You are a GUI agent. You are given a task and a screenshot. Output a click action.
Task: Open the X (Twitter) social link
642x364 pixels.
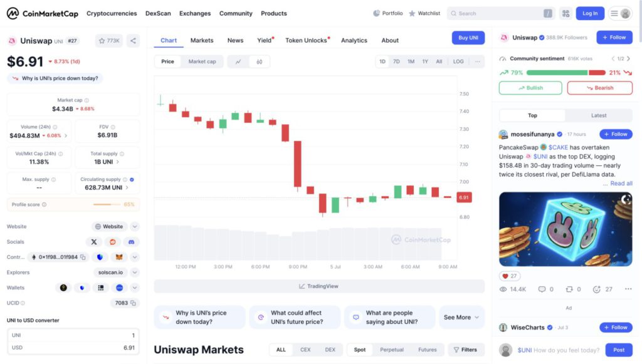94,242
